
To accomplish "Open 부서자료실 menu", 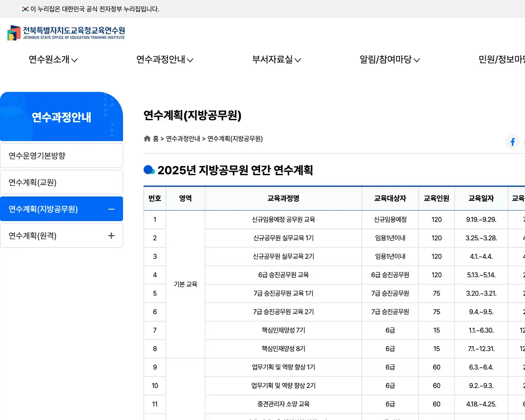I will tap(276, 59).
